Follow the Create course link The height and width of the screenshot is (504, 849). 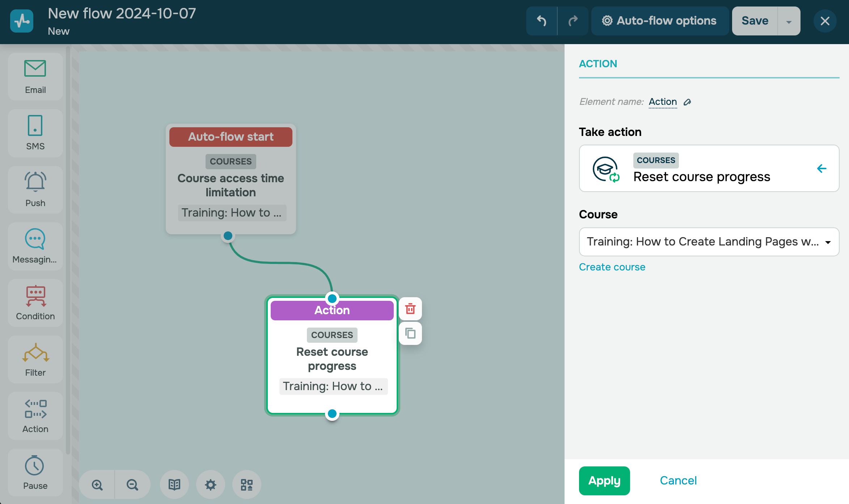[x=612, y=267]
